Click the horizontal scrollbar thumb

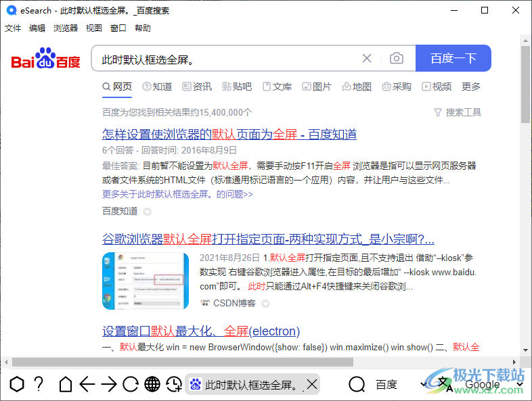183,362
